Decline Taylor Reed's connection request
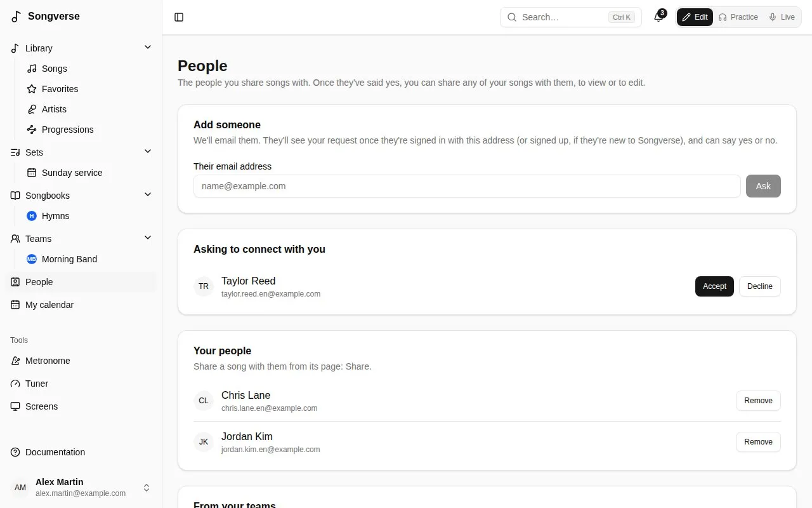The image size is (812, 508). 759,286
